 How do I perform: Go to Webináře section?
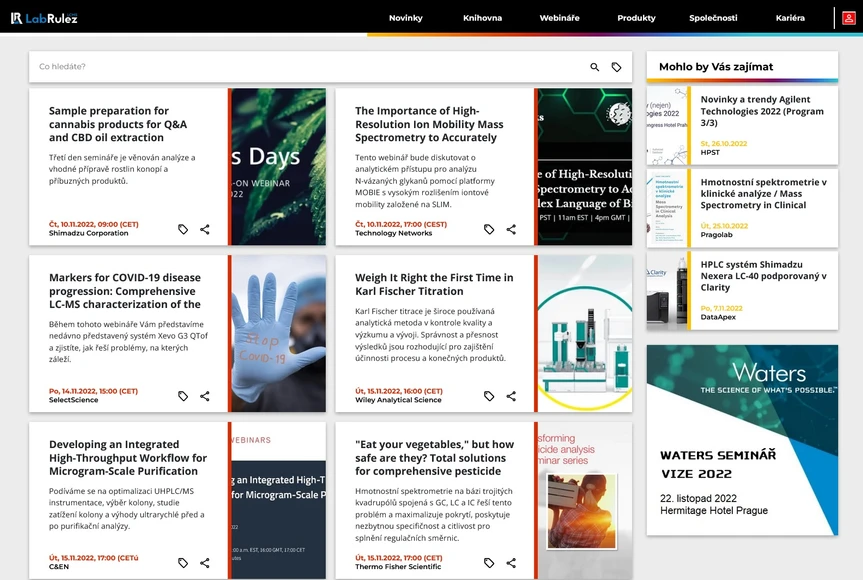[559, 18]
